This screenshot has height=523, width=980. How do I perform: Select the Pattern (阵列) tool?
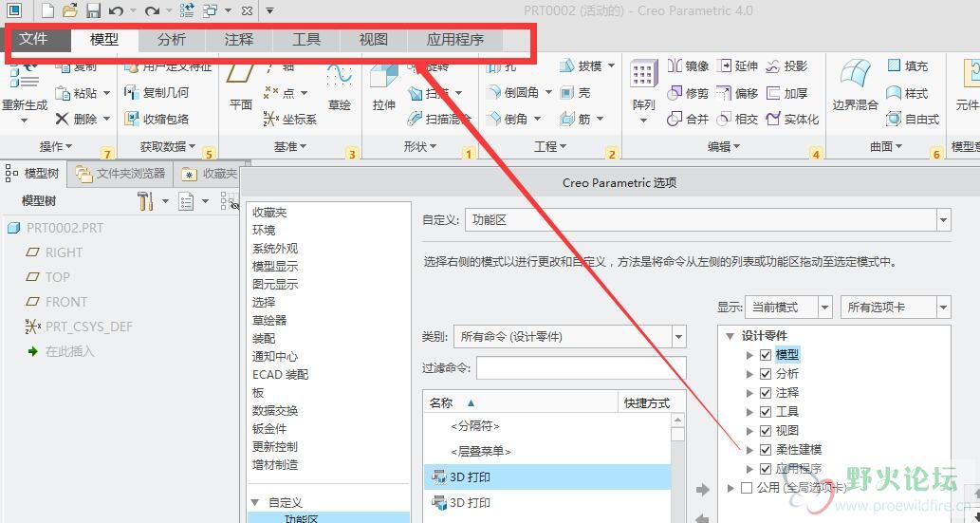pyautogui.click(x=644, y=87)
